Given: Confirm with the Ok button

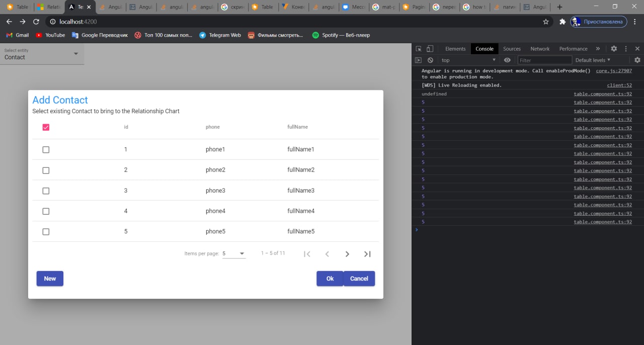Looking at the screenshot, I should [330, 279].
